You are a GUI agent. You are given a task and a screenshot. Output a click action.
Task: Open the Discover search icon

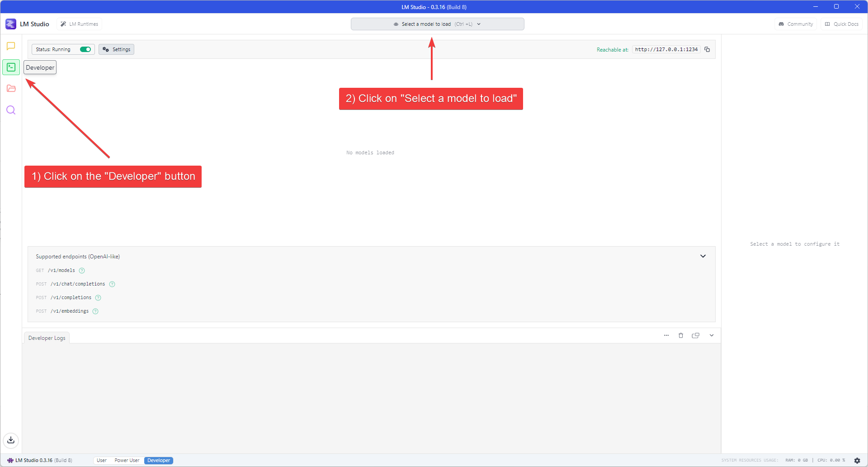click(11, 110)
